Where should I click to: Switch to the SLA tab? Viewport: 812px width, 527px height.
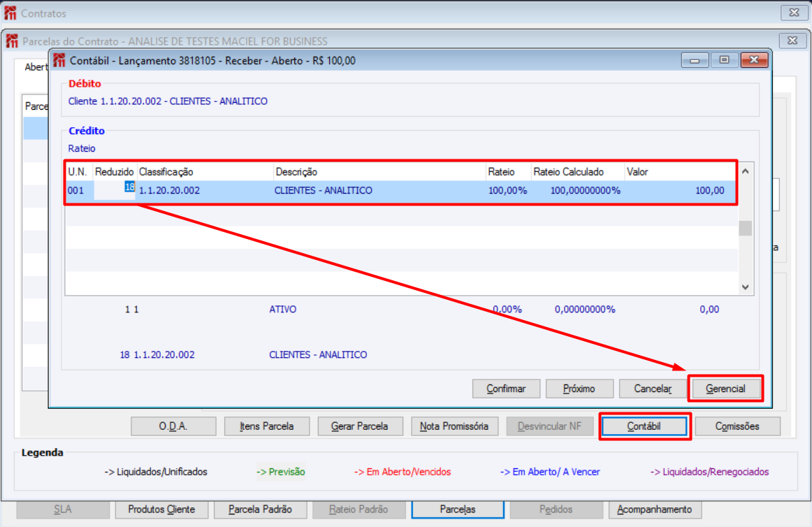coord(63,510)
